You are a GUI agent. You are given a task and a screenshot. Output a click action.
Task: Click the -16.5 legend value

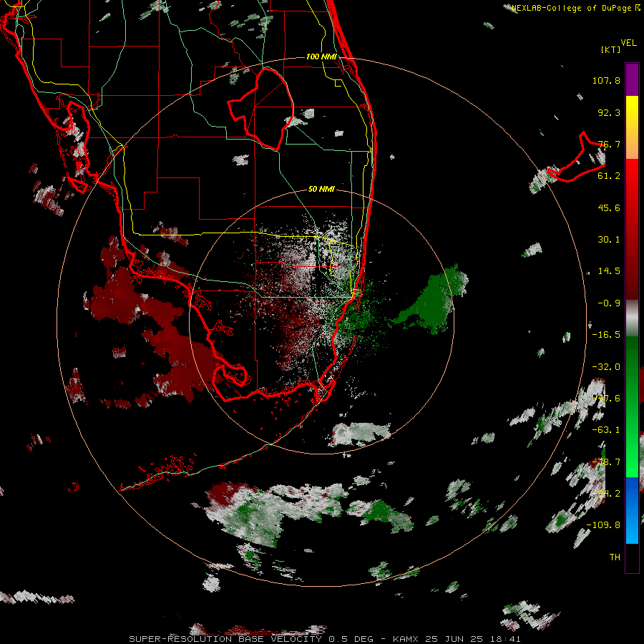click(x=606, y=335)
